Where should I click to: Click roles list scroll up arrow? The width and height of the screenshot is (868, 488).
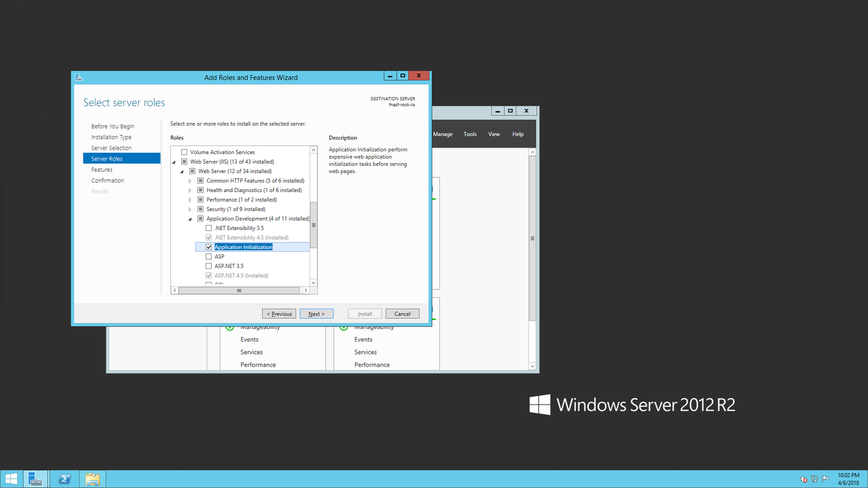coord(314,150)
